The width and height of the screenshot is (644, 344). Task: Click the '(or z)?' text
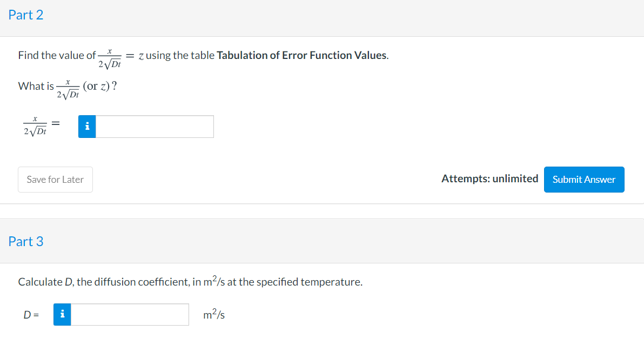[x=100, y=86]
